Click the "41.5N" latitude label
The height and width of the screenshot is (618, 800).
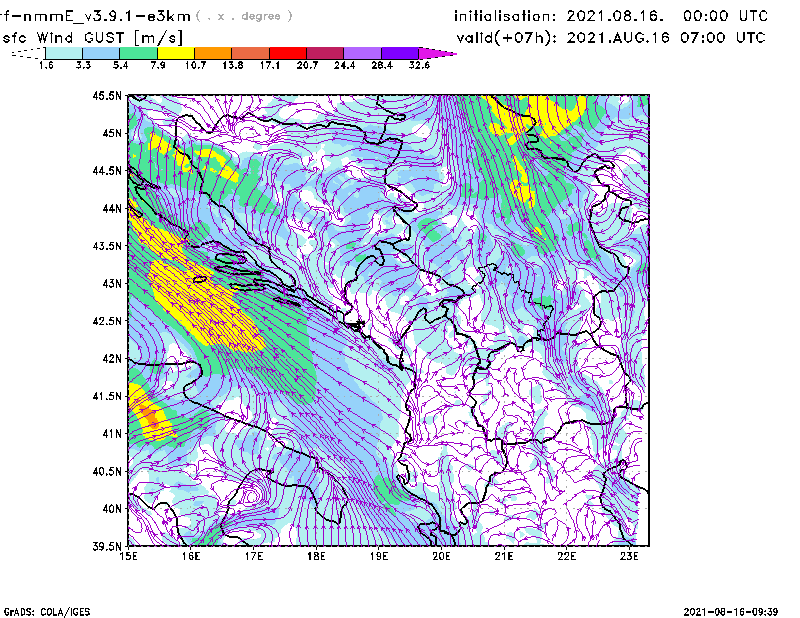(107, 396)
